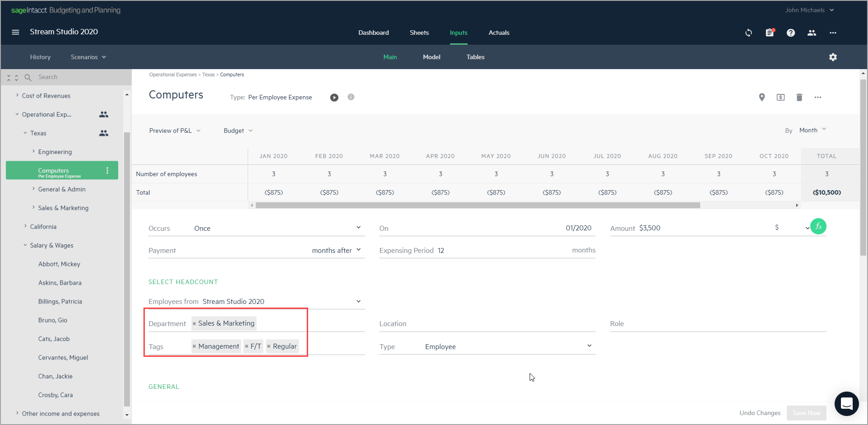The width and height of the screenshot is (868, 425).
Task: Open the John Michaels user menu
Action: 809,10
